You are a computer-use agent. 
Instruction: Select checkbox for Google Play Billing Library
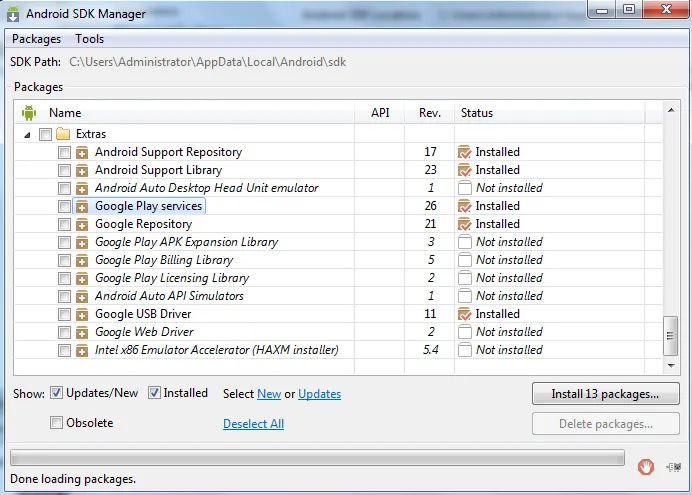(x=64, y=261)
